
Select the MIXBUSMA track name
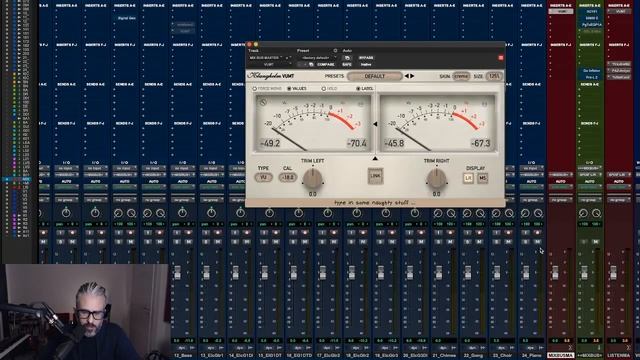point(560,356)
